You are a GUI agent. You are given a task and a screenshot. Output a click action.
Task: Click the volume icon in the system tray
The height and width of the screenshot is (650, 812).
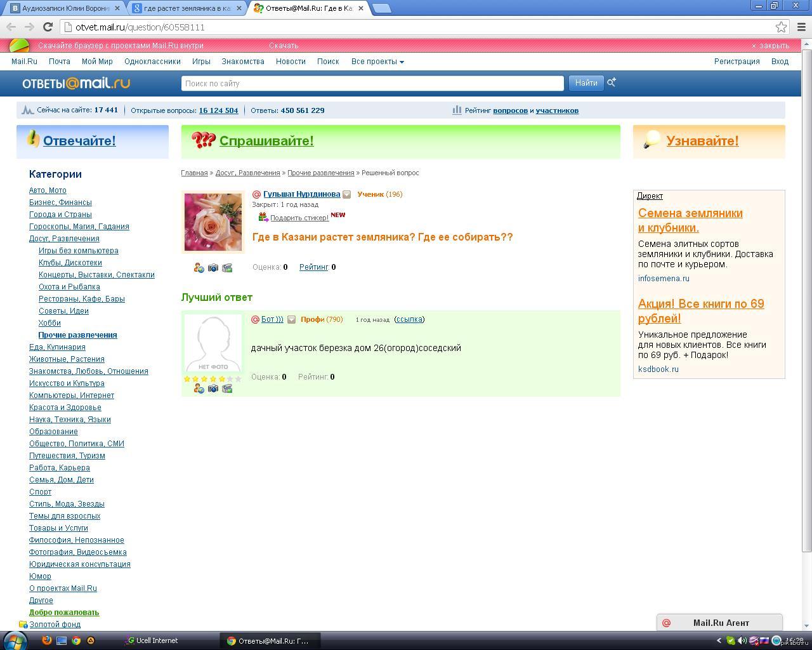pyautogui.click(x=742, y=640)
